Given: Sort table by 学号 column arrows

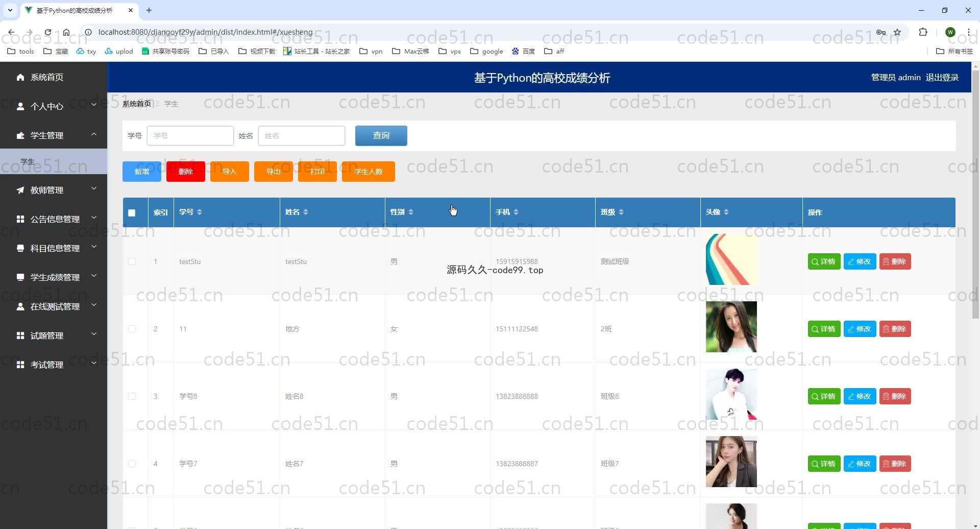Looking at the screenshot, I should [x=200, y=212].
